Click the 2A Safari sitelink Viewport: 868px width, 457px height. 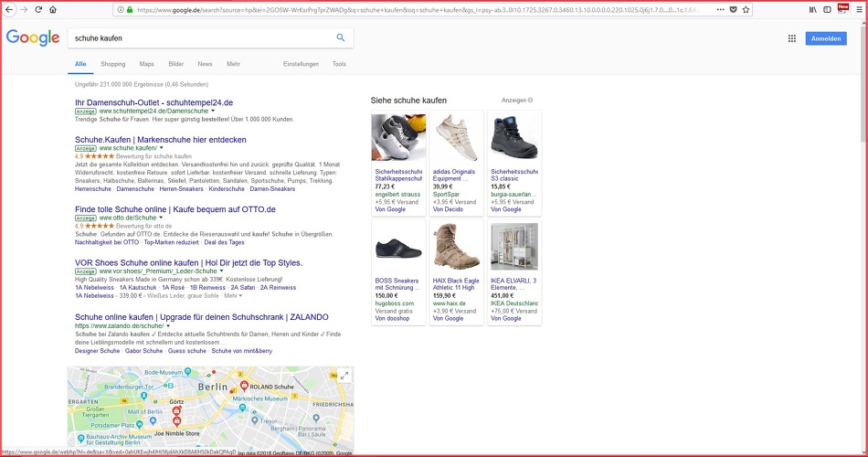(243, 288)
